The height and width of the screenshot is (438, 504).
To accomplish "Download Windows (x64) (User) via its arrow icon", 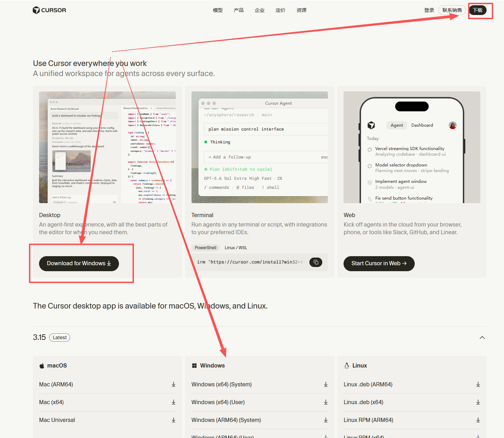I will click(326, 402).
